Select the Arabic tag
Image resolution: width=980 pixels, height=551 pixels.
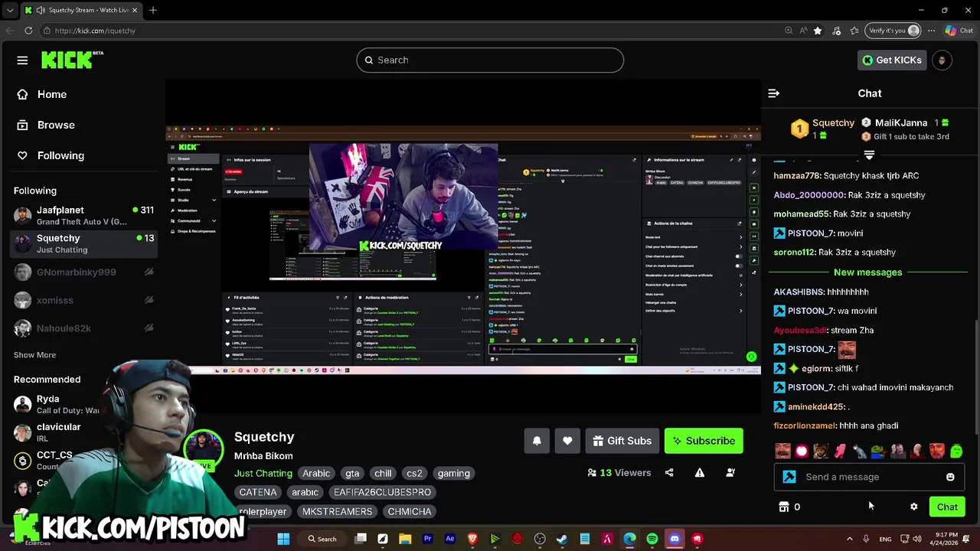pos(316,473)
